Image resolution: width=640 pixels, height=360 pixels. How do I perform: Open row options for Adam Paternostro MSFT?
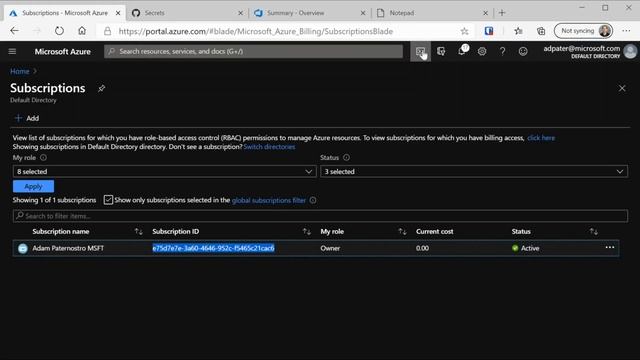click(x=610, y=247)
